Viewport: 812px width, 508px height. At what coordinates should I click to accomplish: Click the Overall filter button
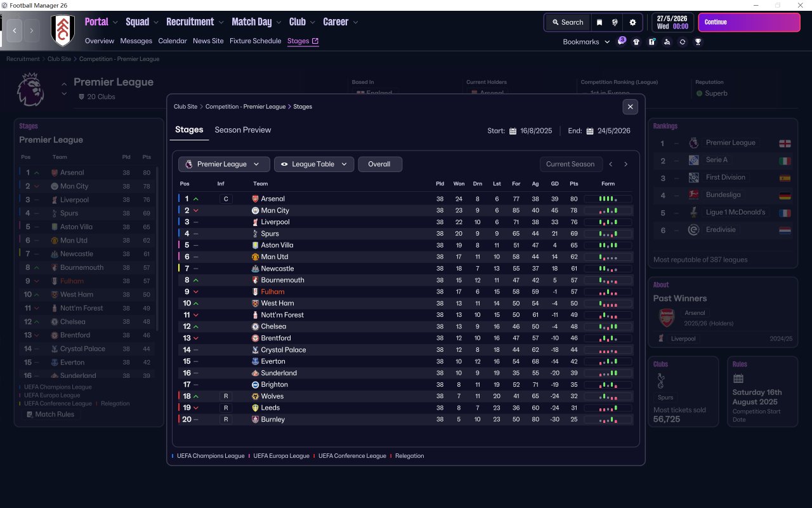[x=380, y=164]
